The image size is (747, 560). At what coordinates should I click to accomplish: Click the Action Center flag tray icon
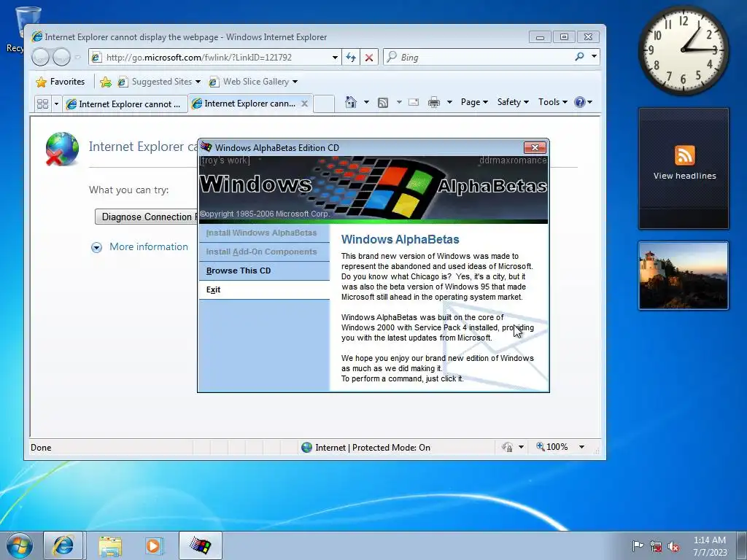[x=638, y=545]
